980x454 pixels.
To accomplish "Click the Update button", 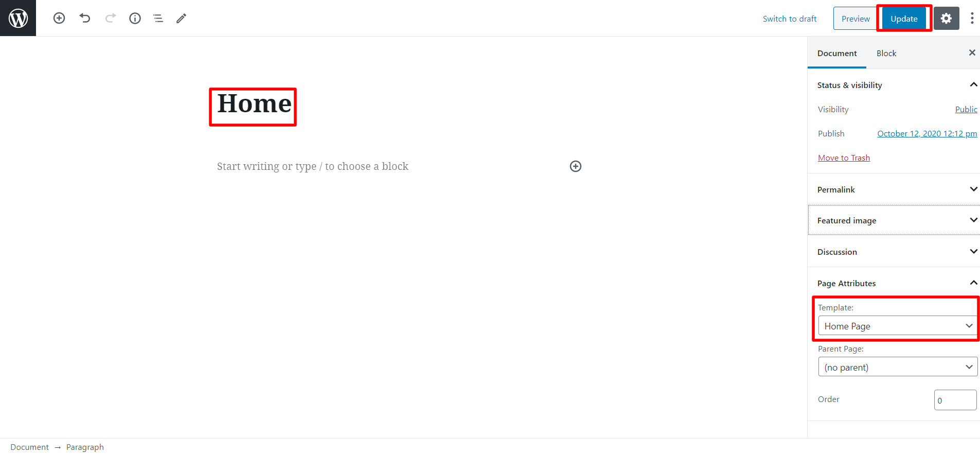I will 904,19.
